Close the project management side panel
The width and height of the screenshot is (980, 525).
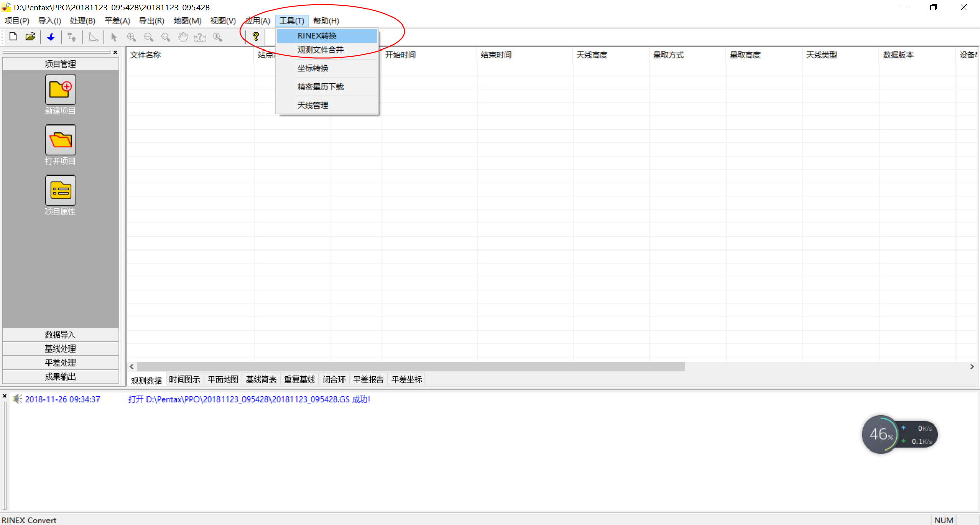coord(115,52)
